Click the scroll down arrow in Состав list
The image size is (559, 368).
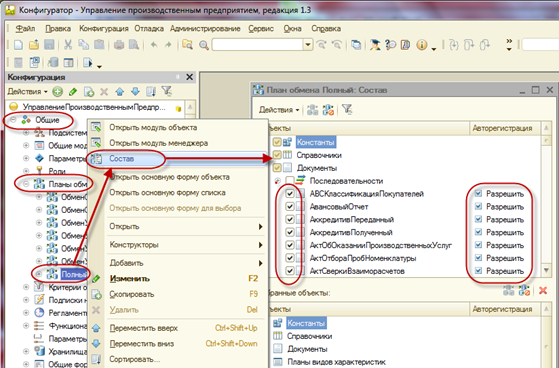point(546,271)
